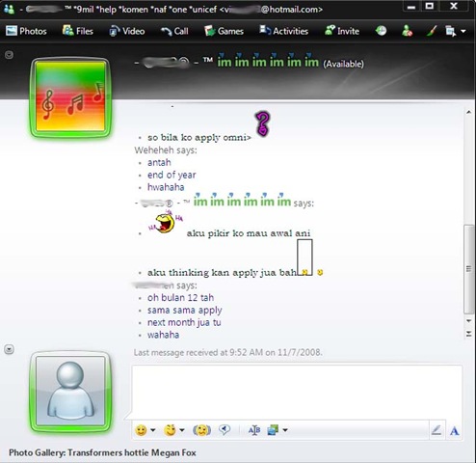The width and height of the screenshot is (476, 463).
Task: Send a nudge with the shaking icon
Action: (x=201, y=430)
